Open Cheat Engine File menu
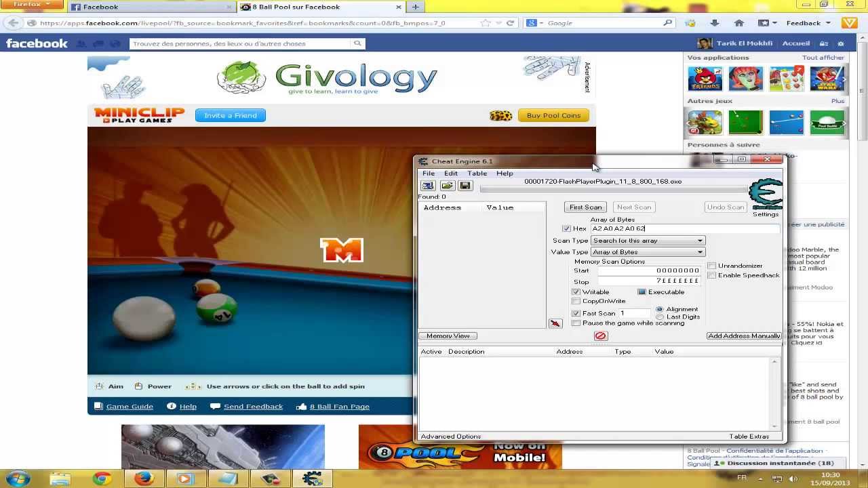 coord(429,174)
